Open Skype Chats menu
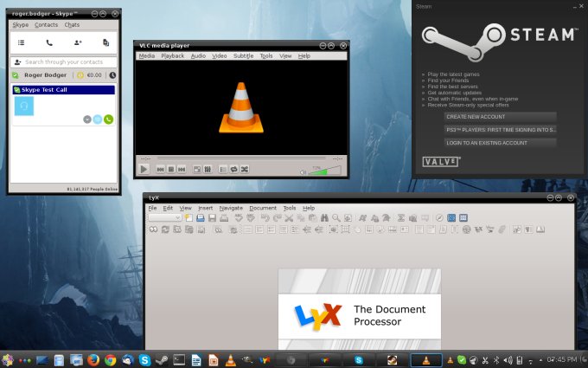The image size is (588, 368). tap(72, 25)
